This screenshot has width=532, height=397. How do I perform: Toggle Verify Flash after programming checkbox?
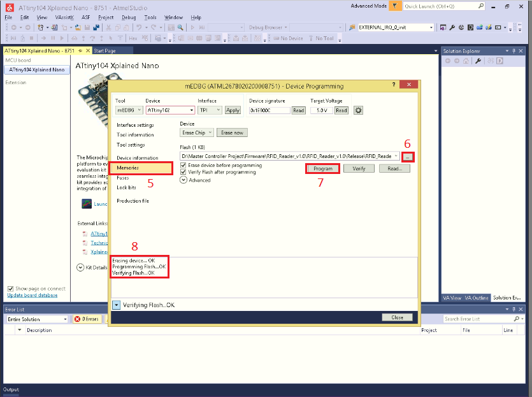tap(184, 172)
